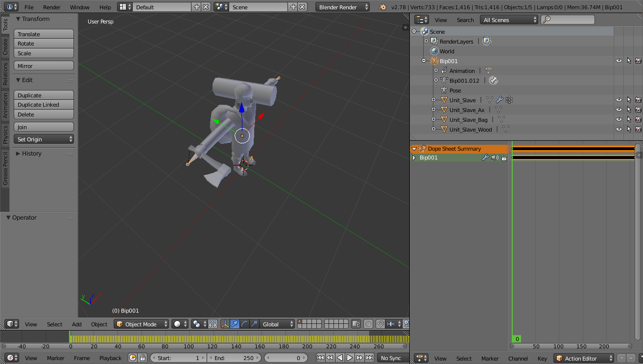Screen dimensions: 643x364
Task: Jump to the last frame
Action: tap(369, 358)
